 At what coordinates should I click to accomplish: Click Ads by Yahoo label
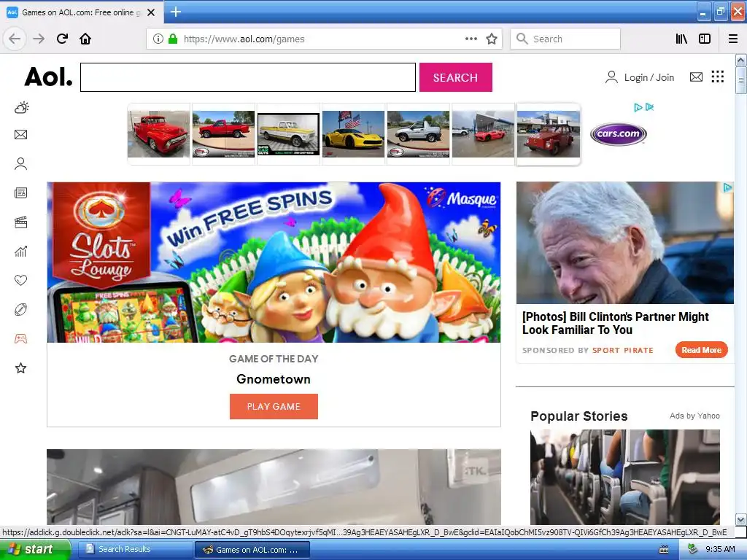point(694,416)
